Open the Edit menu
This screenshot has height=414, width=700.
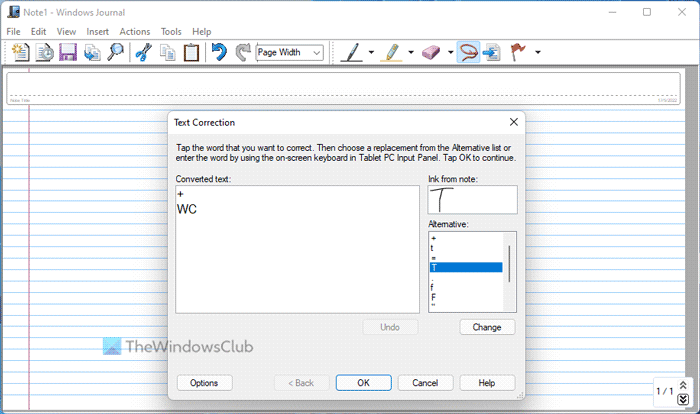(x=38, y=32)
